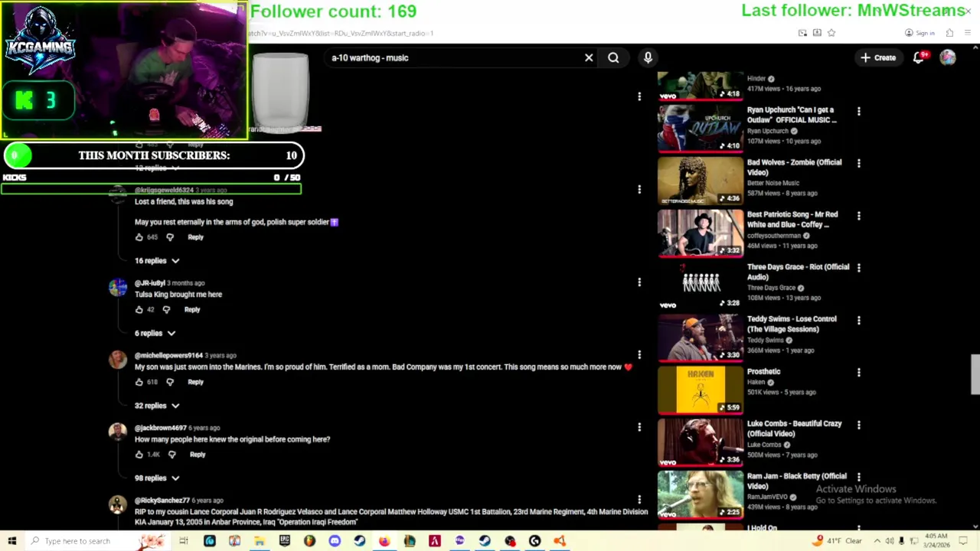Reply to 'Tulsa King brought me here' comment
Image resolution: width=980 pixels, height=551 pixels.
pyautogui.click(x=191, y=310)
